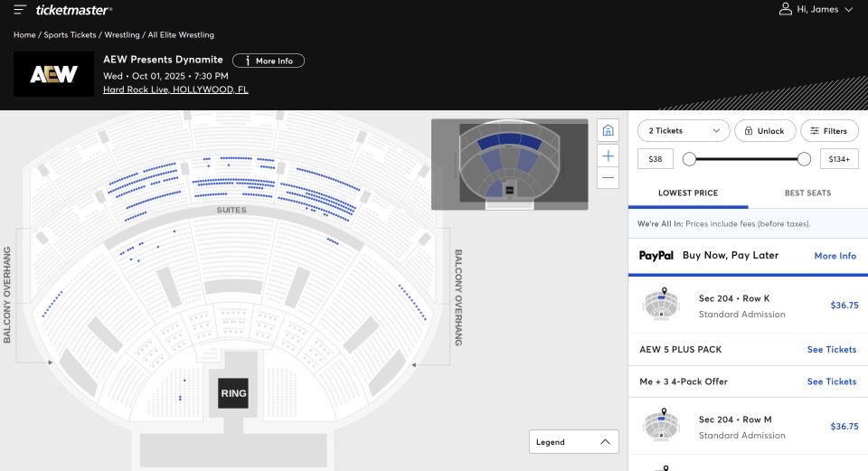This screenshot has height=471, width=868.
Task: Reset seat map to home view
Action: 609,131
